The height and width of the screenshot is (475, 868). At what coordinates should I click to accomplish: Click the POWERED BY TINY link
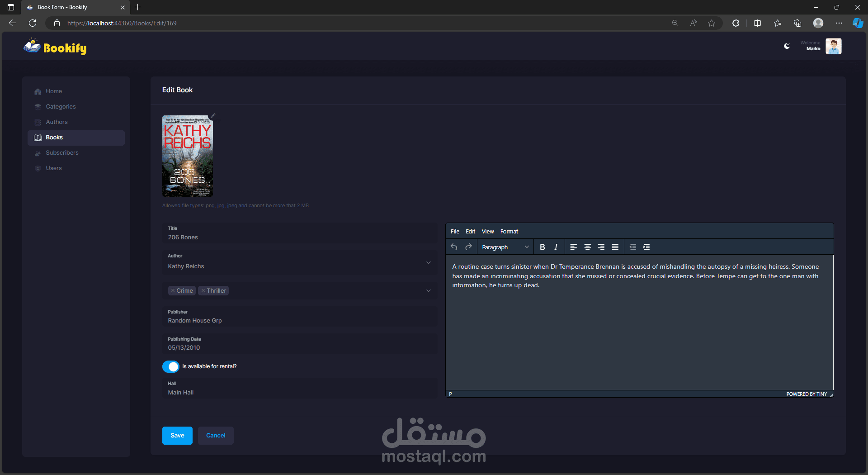(807, 394)
